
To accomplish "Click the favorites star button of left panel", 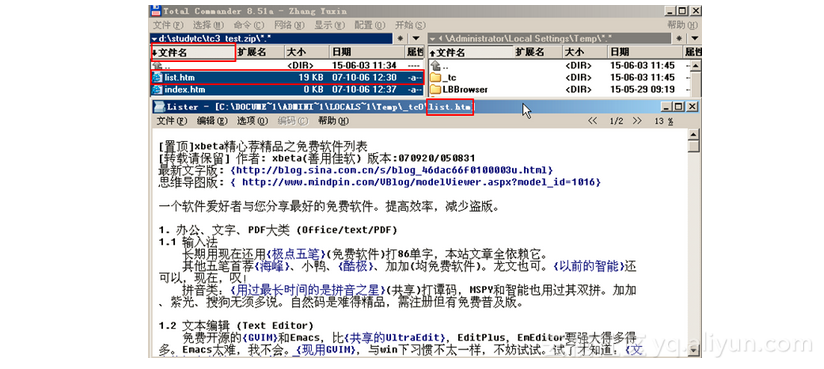I will pos(400,38).
